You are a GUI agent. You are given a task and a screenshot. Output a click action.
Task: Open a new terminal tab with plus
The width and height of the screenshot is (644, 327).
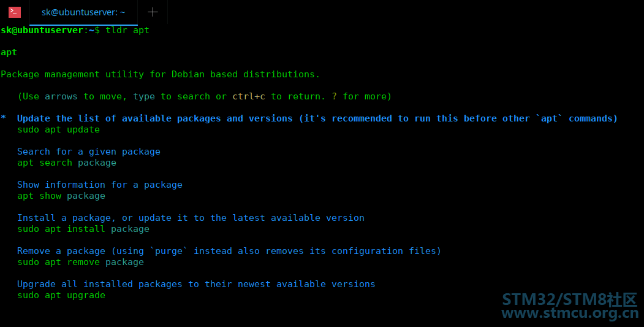[x=153, y=12]
